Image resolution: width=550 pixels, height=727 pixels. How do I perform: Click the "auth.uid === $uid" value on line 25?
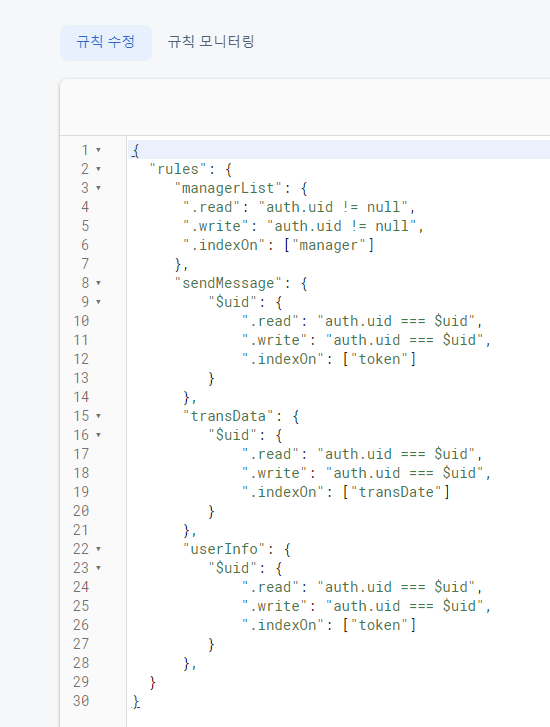[x=404, y=606]
